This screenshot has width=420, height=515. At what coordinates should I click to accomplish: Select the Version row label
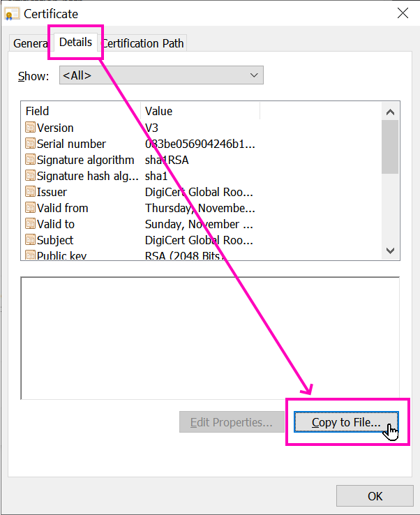tap(55, 128)
